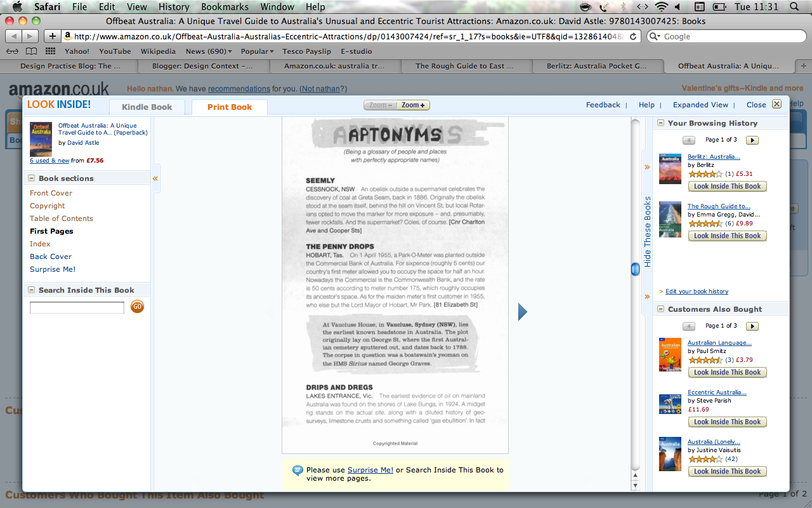Switch to Kindle Book tab
The height and width of the screenshot is (508, 812).
tap(147, 107)
